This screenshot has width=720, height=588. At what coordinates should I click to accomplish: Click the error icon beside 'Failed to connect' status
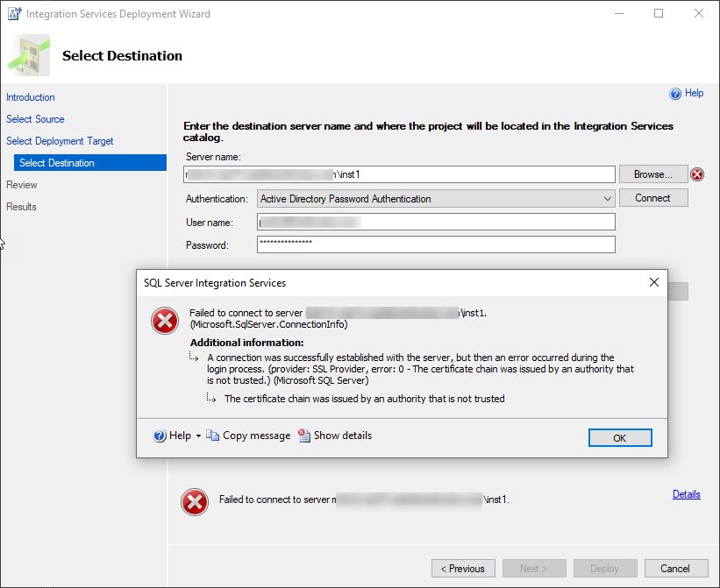pos(195,502)
